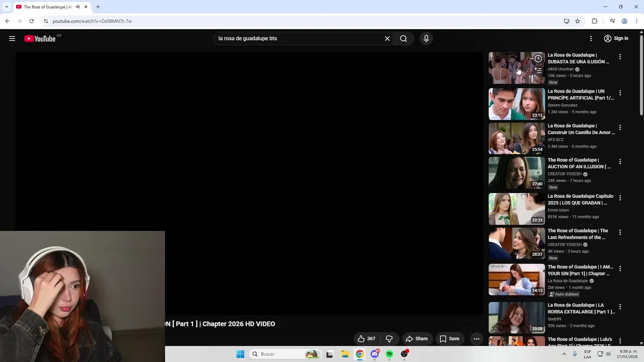Add SUBASTA DE UNA ILUSIÓN to queue
Image resolution: width=644 pixels, height=362 pixels.
pyautogui.click(x=538, y=70)
